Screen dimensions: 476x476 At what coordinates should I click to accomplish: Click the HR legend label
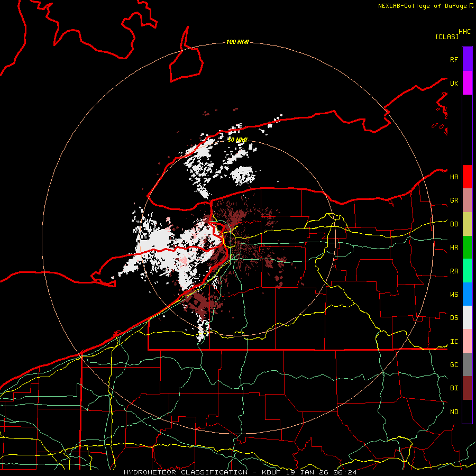454,248
